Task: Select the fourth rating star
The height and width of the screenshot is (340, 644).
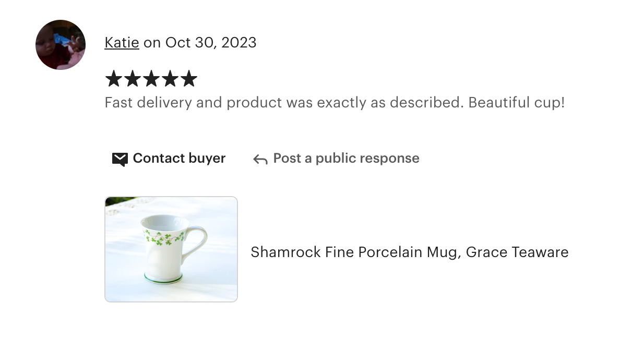Action: pos(170,79)
